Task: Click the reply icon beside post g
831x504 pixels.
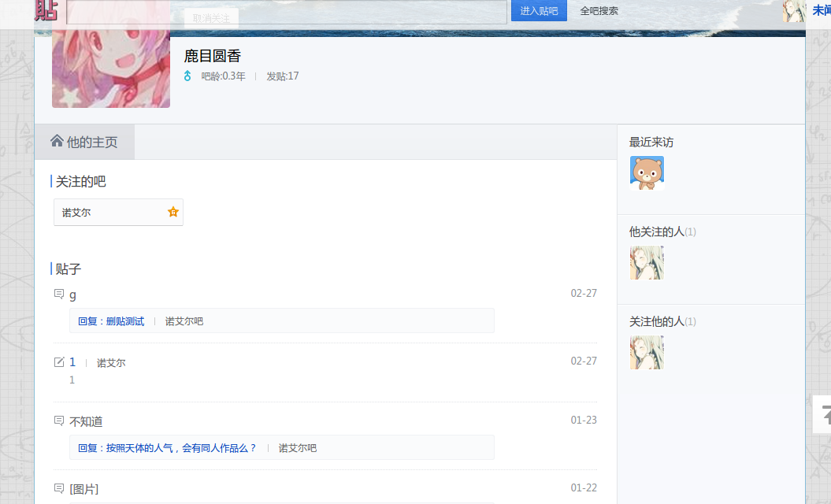Action: 59,294
